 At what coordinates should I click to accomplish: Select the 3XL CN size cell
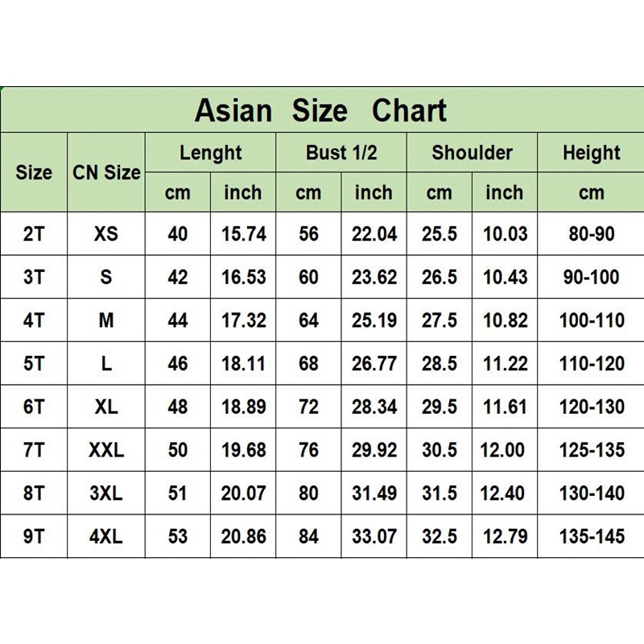click(x=106, y=493)
